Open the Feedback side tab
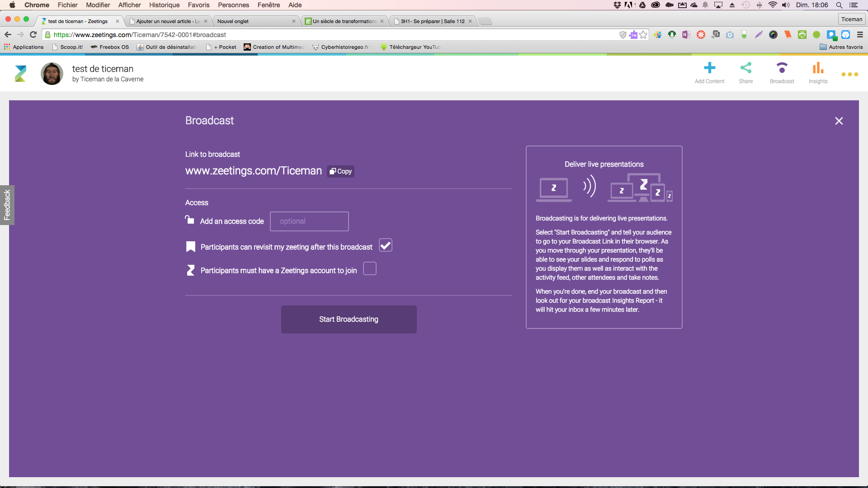Viewport: 868px width, 488px height. (7, 205)
